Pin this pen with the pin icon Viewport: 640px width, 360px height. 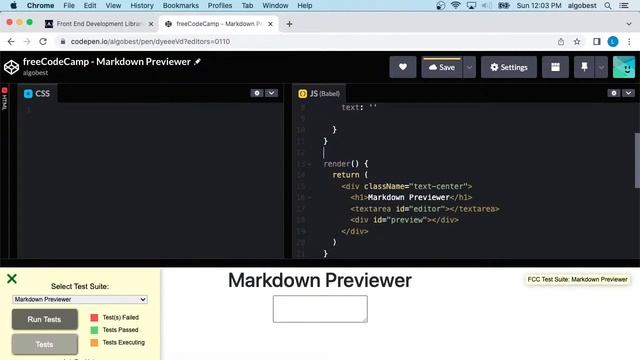(x=584, y=67)
